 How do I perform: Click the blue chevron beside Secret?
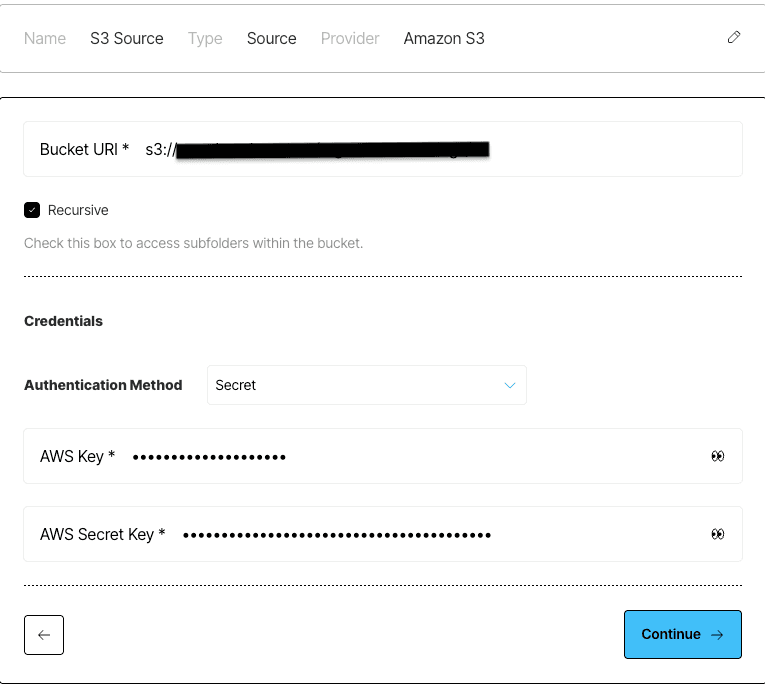pos(510,385)
